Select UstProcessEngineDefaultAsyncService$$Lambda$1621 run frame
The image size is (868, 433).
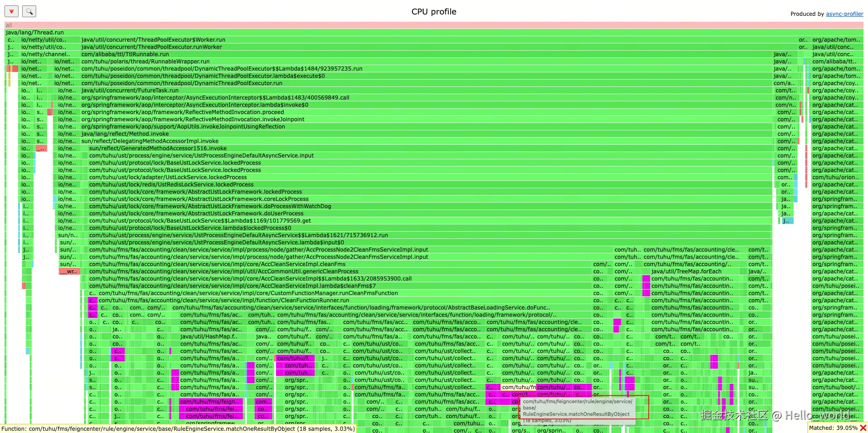pos(430,235)
